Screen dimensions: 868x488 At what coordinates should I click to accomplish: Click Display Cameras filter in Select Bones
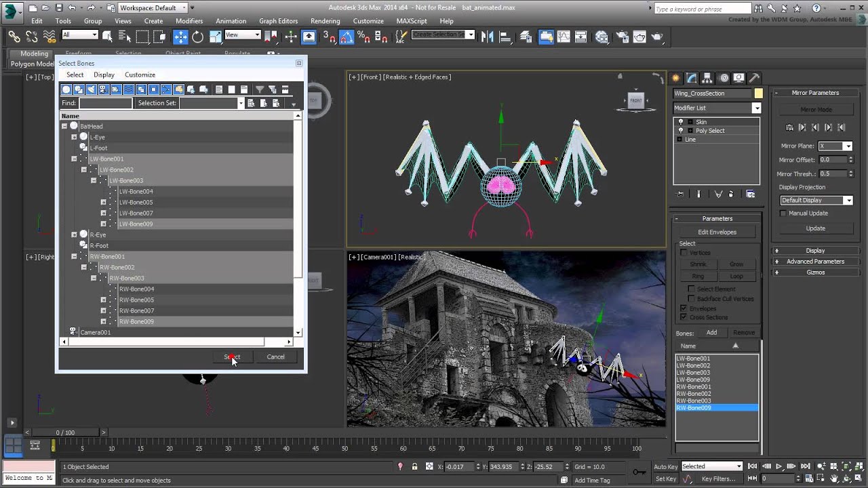pos(103,89)
